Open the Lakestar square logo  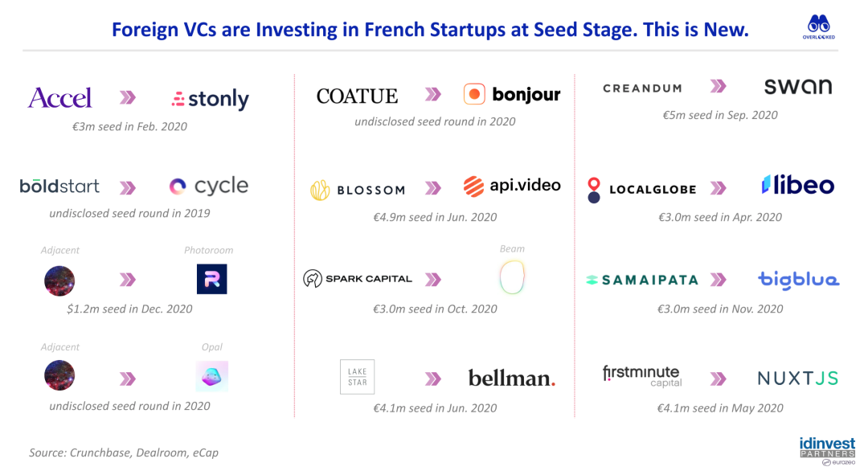(x=357, y=377)
